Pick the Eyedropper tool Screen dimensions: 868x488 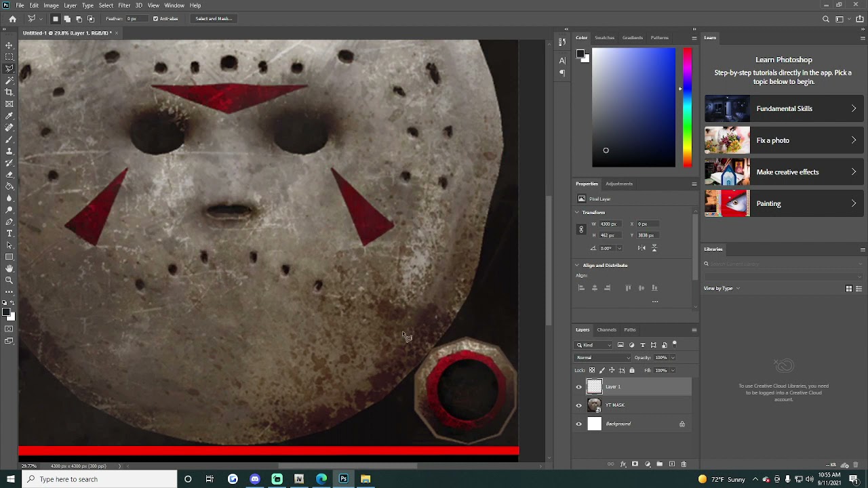coord(9,116)
